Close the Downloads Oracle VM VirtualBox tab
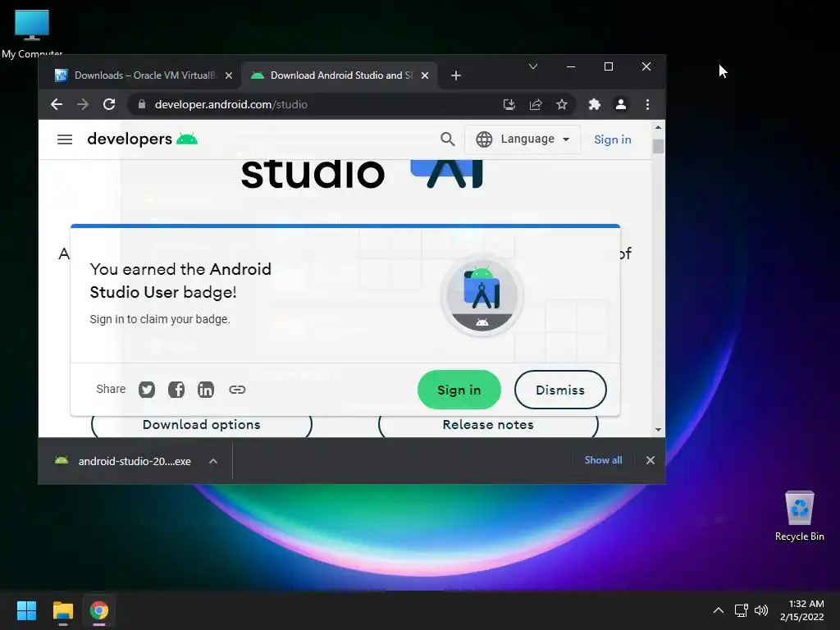 pyautogui.click(x=229, y=75)
